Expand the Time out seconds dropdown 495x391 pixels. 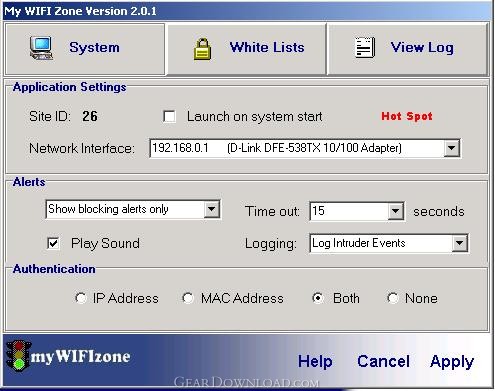[396, 211]
